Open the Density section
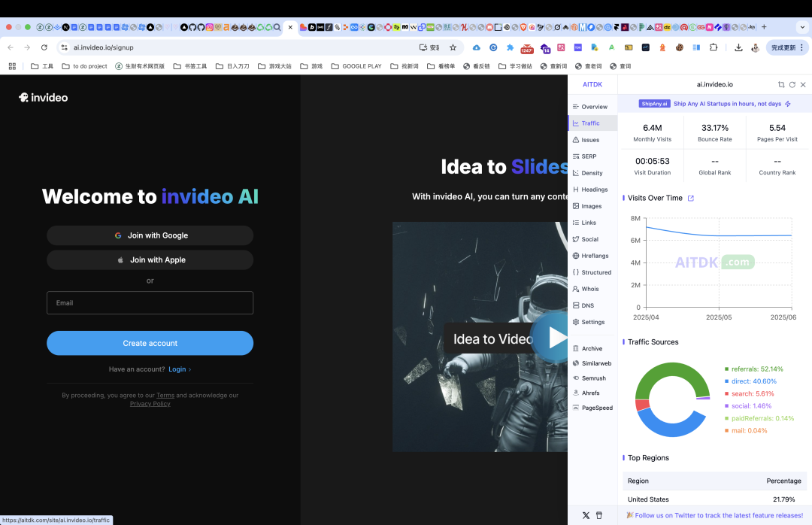The height and width of the screenshot is (525, 812). point(592,173)
